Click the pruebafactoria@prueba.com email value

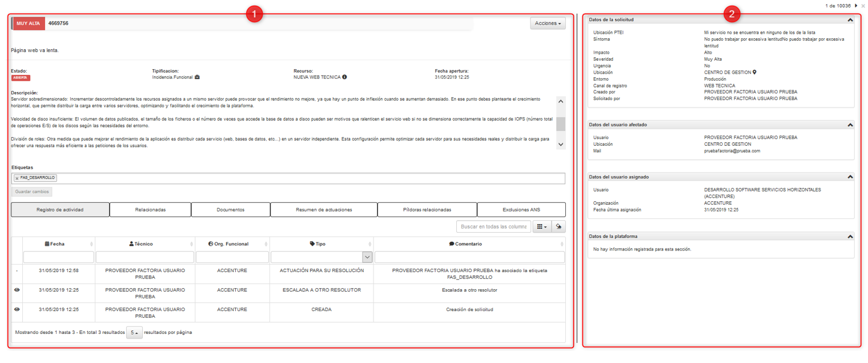[x=732, y=151]
